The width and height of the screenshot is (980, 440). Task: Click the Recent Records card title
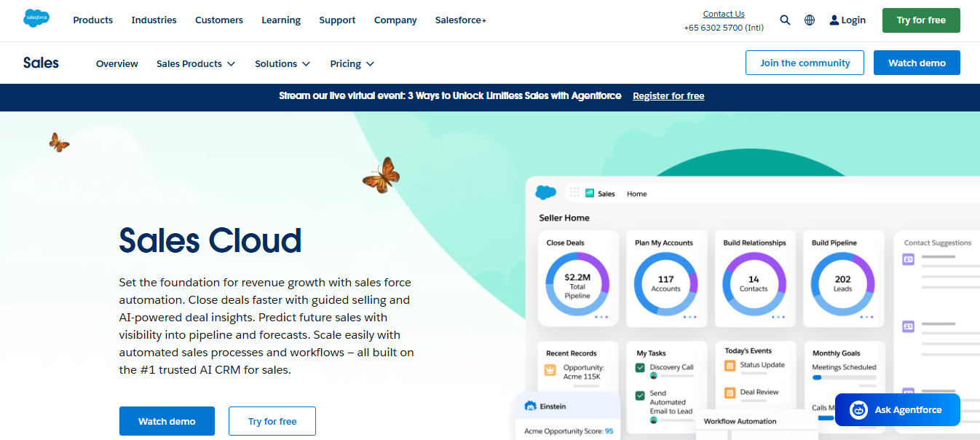click(x=571, y=353)
